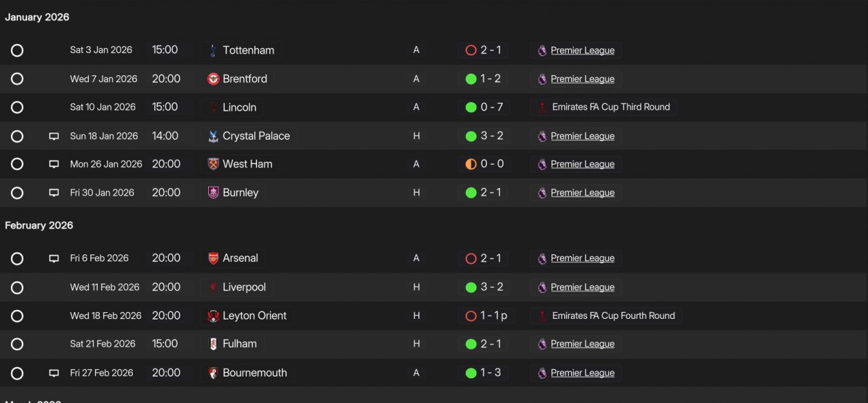Click the half-orange draw indicator for West Ham

pyautogui.click(x=471, y=164)
